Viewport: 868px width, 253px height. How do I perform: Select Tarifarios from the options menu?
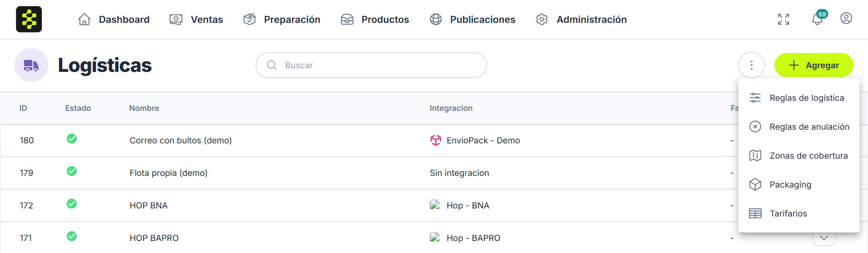(x=799, y=213)
